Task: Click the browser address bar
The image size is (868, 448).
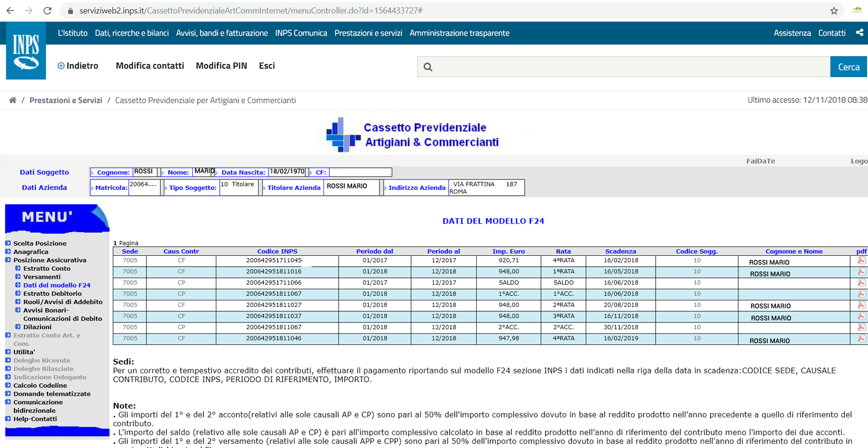Action: [451, 10]
